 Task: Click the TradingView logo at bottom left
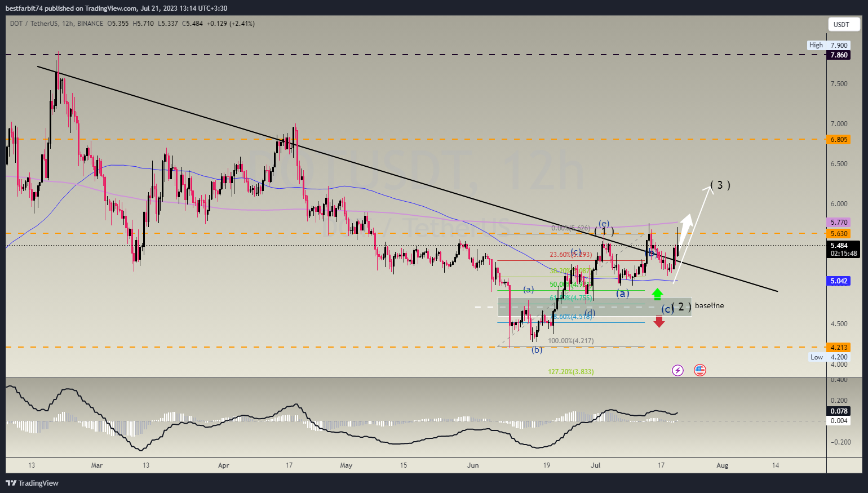(32, 483)
